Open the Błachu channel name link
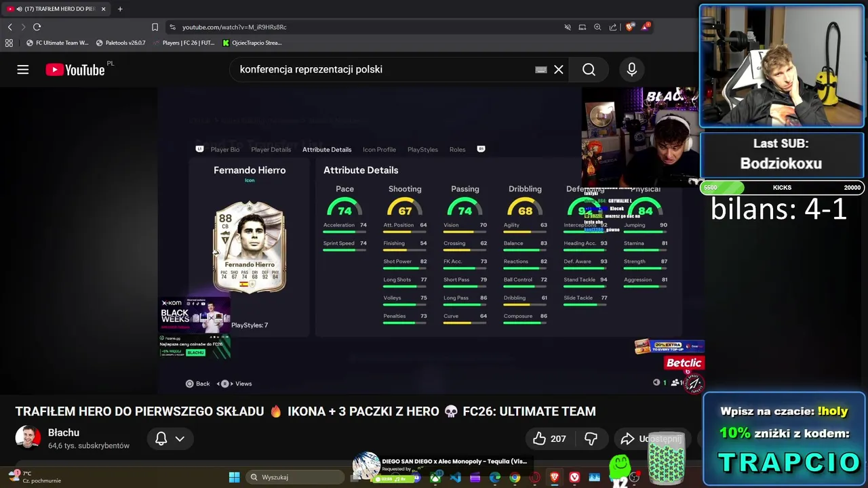The height and width of the screenshot is (488, 868). [64, 432]
